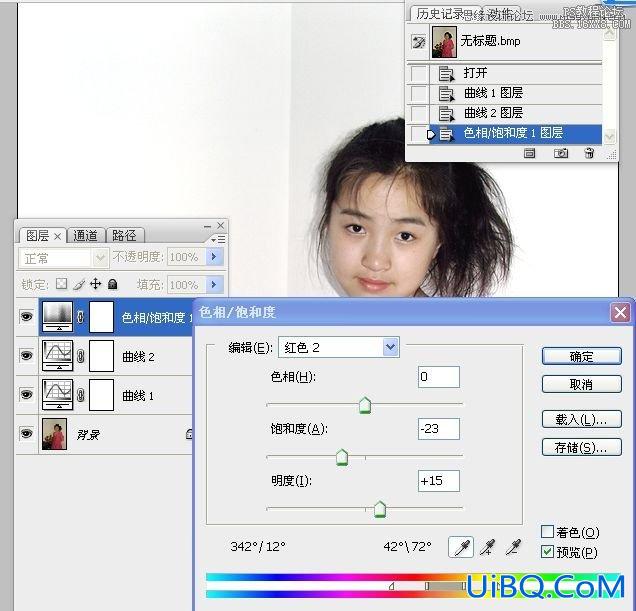This screenshot has height=611, width=636.
Task: Switch to the 历史记录 tab
Action: (440, 14)
